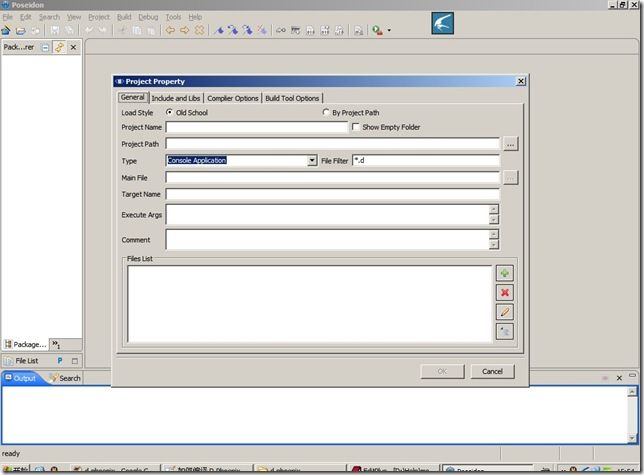
Task: Click the collapse-all icon in Package Explorer header
Action: (45, 48)
